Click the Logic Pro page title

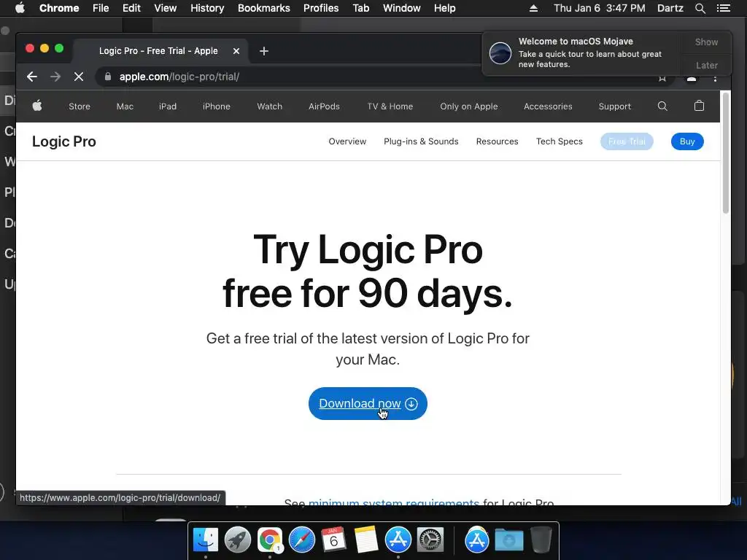(x=64, y=141)
